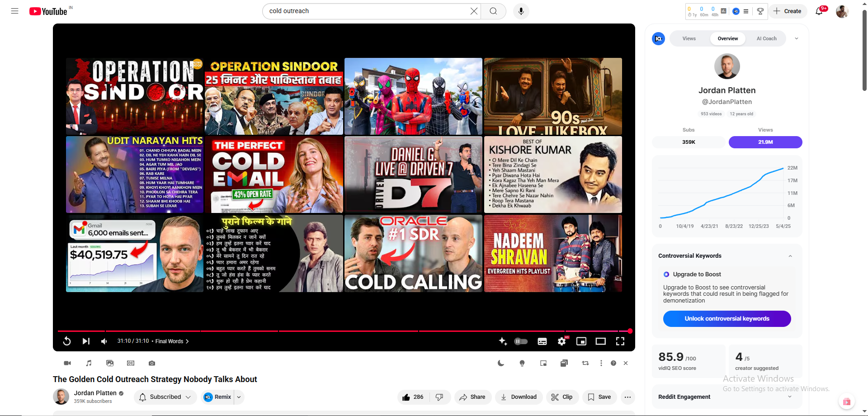This screenshot has height=416, width=868.
Task: Switch to theater mode
Action: pos(601,341)
